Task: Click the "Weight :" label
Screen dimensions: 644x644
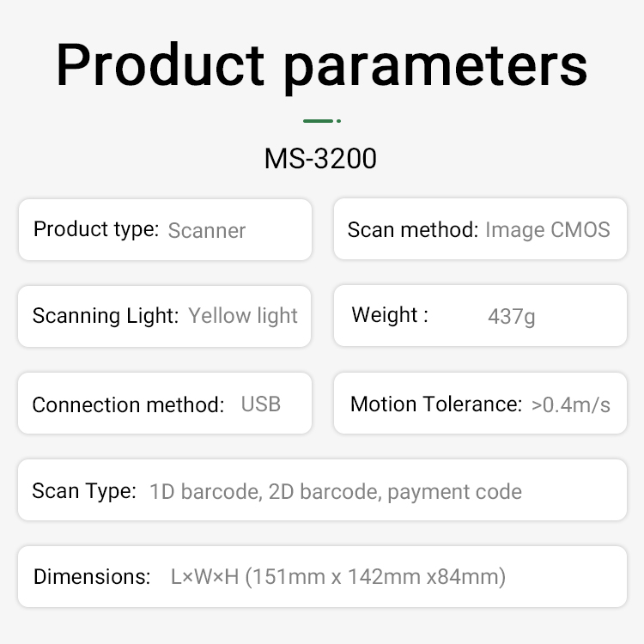Action: point(390,314)
